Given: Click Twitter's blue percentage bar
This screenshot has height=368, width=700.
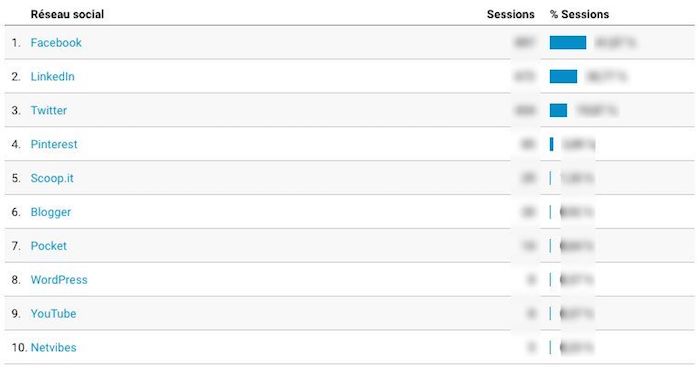Looking at the screenshot, I should point(558,110).
